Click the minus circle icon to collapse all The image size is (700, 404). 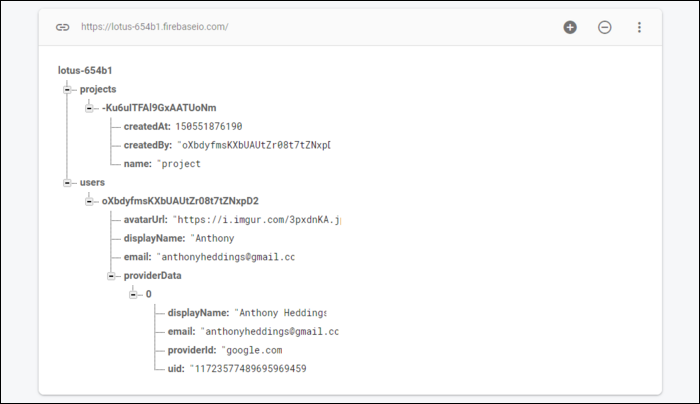pyautogui.click(x=604, y=27)
